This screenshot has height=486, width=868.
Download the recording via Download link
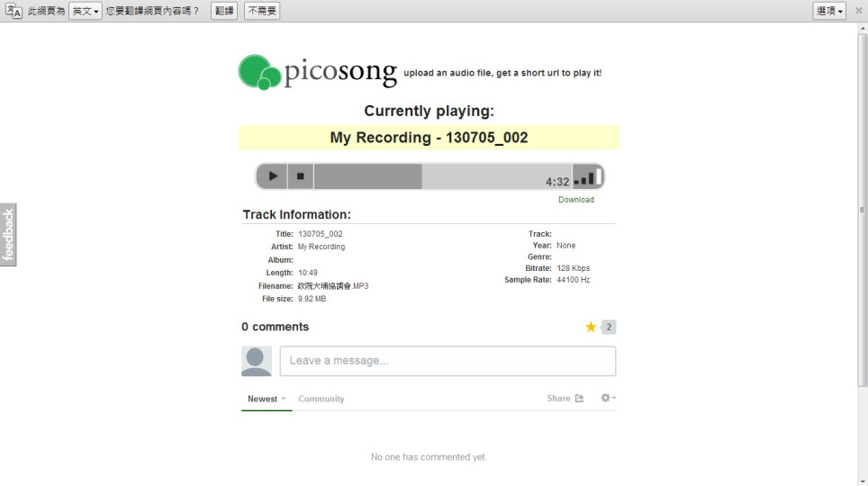tap(576, 200)
